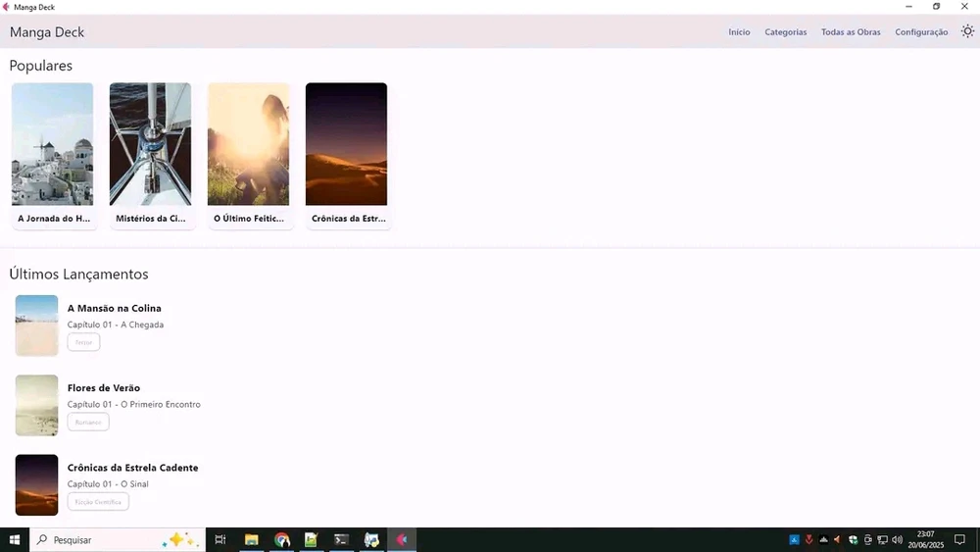Open the A Jornada do H... popular card

pyautogui.click(x=53, y=155)
